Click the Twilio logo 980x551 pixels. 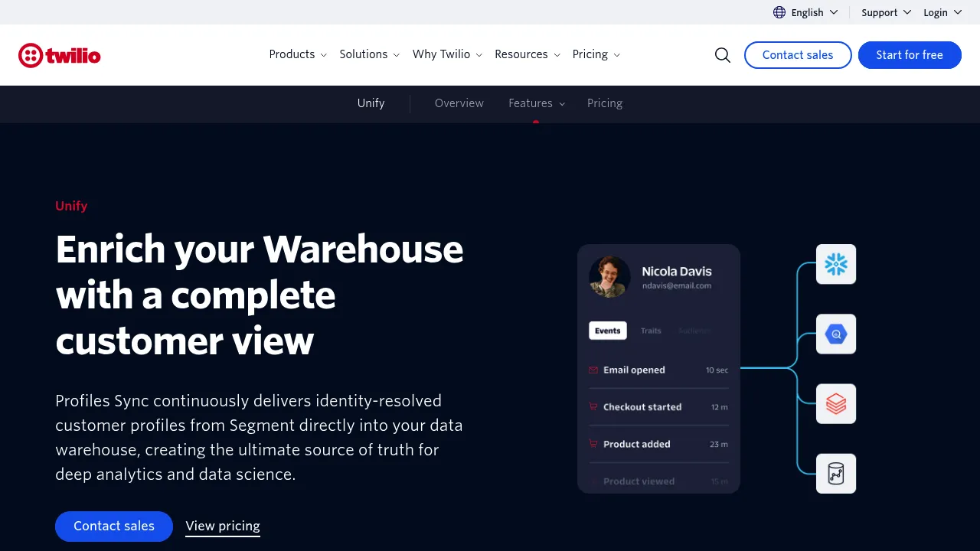tap(60, 55)
